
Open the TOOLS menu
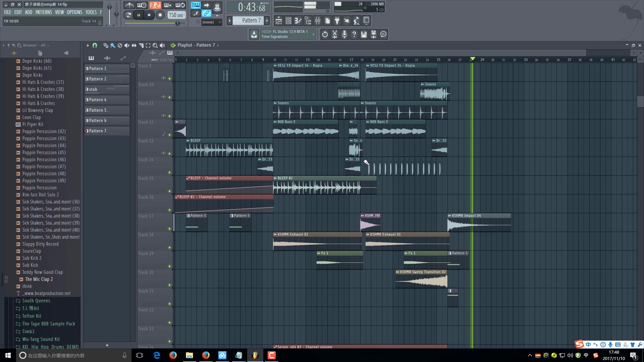click(91, 12)
